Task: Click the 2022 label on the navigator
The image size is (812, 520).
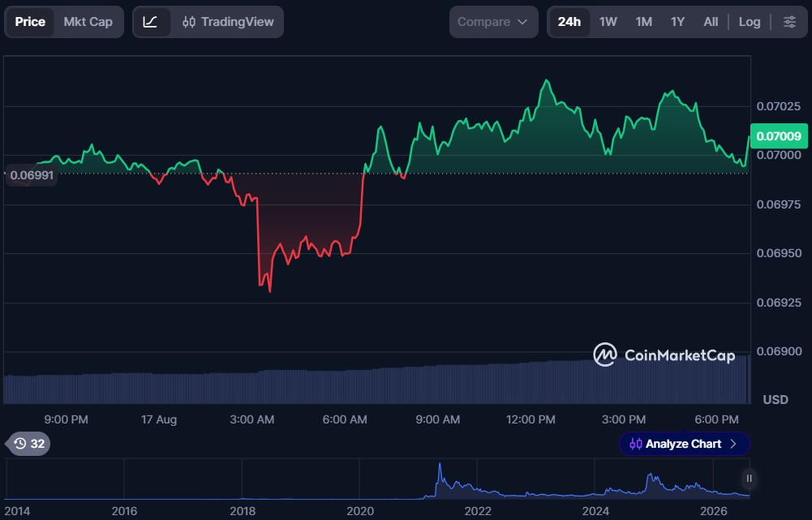Action: point(478,511)
